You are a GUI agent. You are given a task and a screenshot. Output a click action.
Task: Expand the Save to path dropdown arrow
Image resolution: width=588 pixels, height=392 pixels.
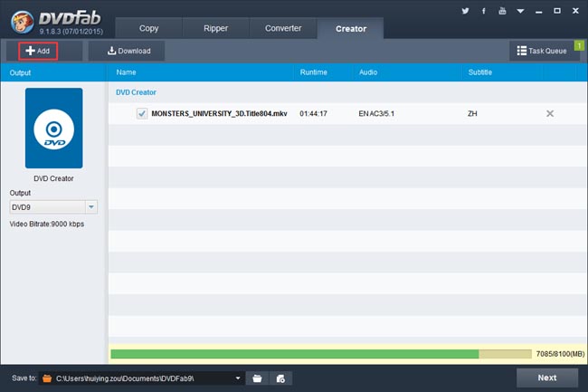point(238,378)
